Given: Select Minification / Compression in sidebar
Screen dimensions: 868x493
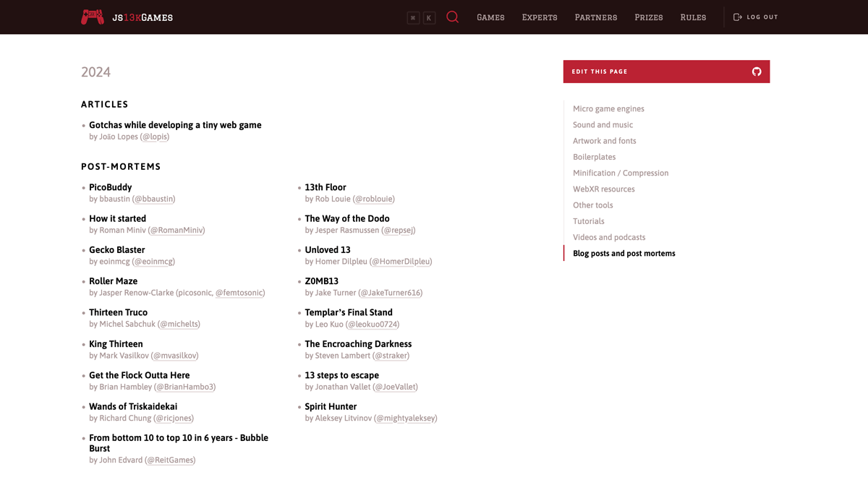Looking at the screenshot, I should click(621, 173).
